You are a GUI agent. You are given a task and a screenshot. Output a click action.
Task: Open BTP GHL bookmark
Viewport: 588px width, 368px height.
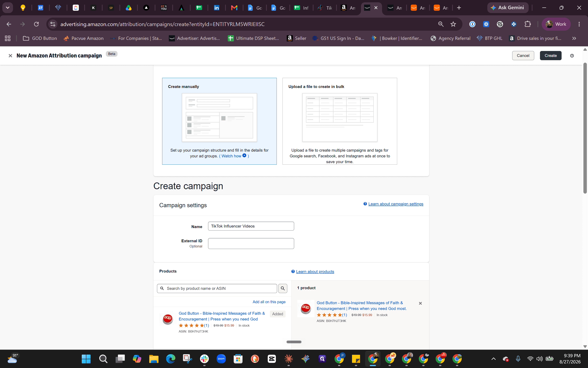pyautogui.click(x=489, y=38)
